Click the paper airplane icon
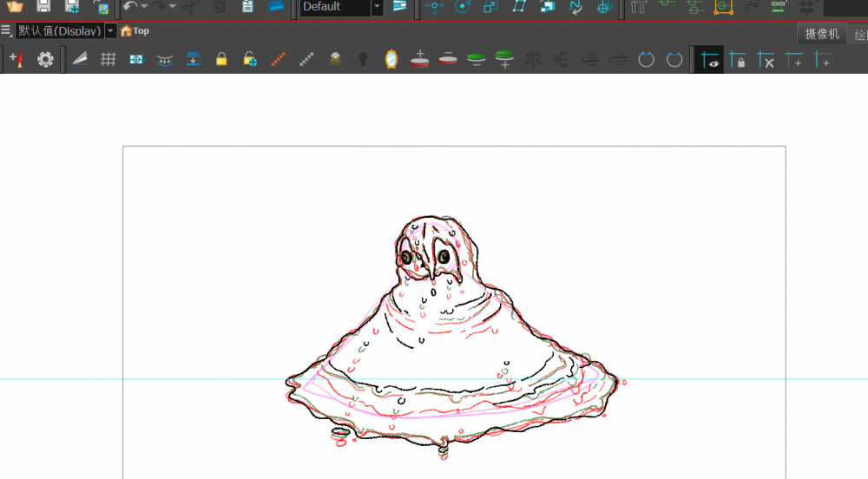868x479 pixels. click(x=80, y=60)
